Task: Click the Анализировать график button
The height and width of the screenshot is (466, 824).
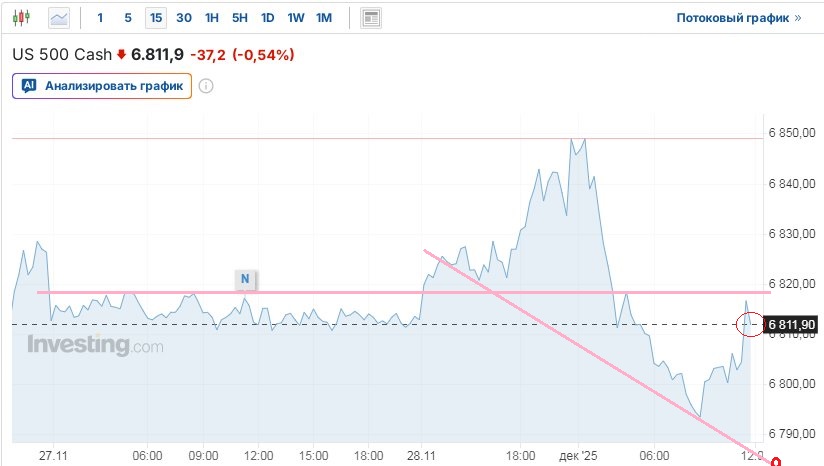Action: click(x=102, y=86)
